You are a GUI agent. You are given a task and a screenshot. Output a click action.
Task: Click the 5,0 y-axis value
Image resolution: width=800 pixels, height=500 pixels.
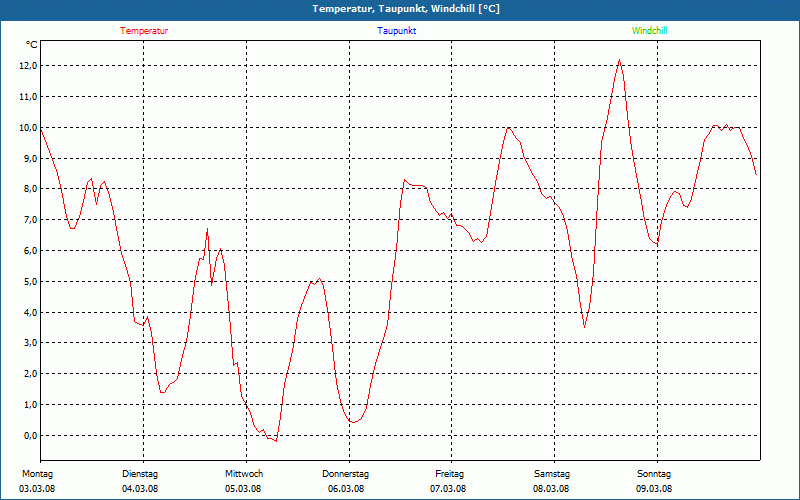point(30,282)
